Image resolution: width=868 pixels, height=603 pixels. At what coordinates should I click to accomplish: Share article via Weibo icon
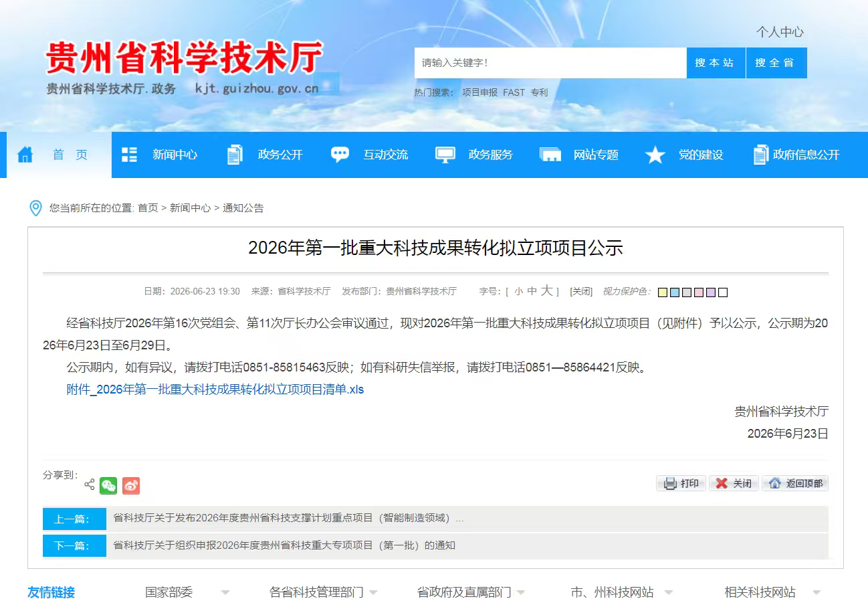(x=131, y=486)
